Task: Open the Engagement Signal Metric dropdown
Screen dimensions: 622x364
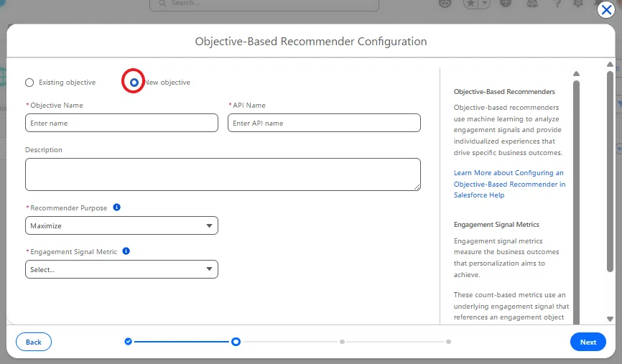Action: 121,269
